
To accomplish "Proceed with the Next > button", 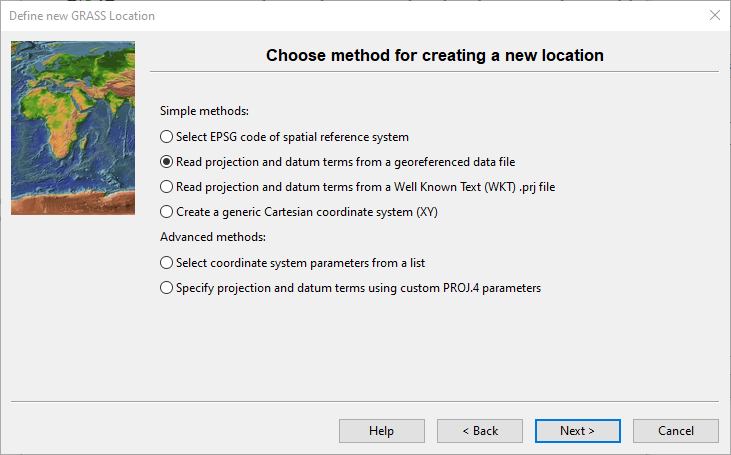I will tap(577, 430).
